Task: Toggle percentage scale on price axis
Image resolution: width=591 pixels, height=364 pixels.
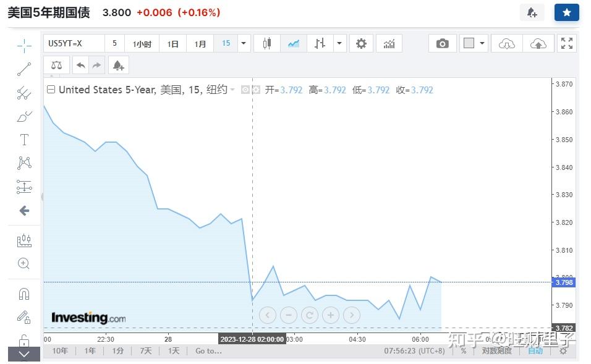Action: 463,351
